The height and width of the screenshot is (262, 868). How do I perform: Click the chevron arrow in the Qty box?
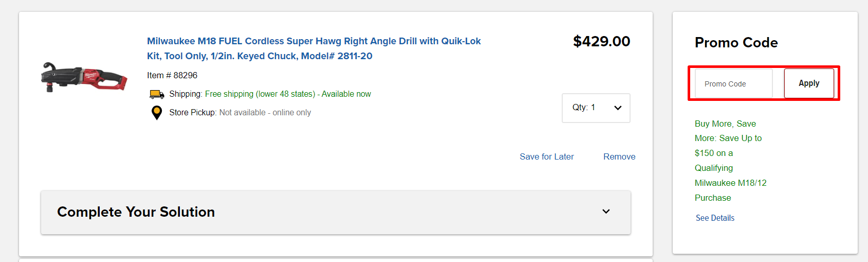coord(618,108)
